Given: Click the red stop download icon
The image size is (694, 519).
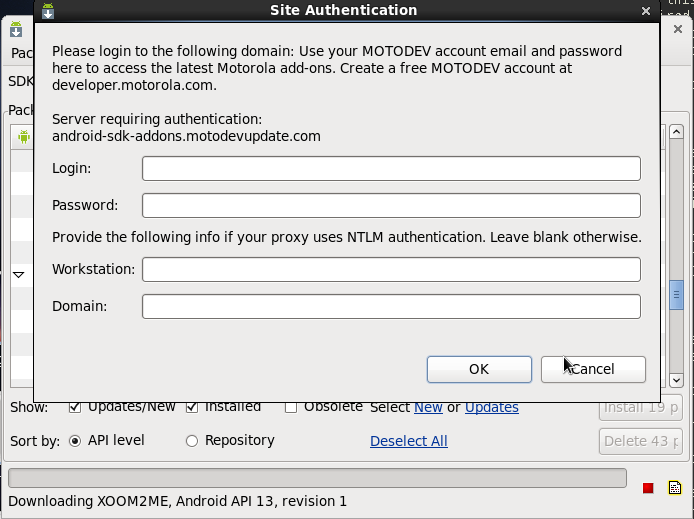Looking at the screenshot, I should (x=648, y=488).
